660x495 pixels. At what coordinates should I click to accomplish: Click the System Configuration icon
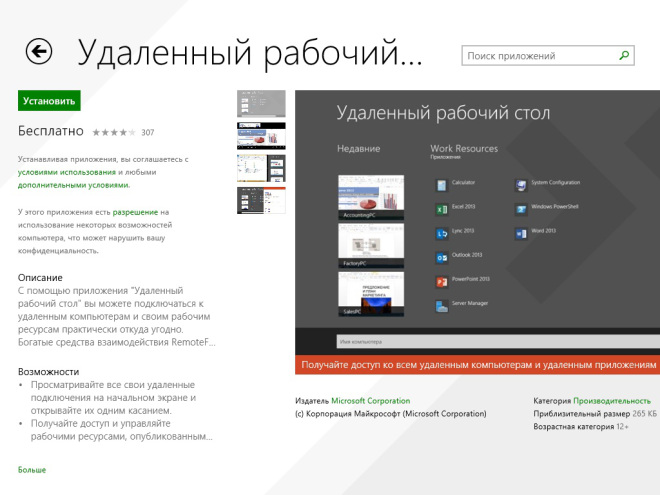coord(521,185)
